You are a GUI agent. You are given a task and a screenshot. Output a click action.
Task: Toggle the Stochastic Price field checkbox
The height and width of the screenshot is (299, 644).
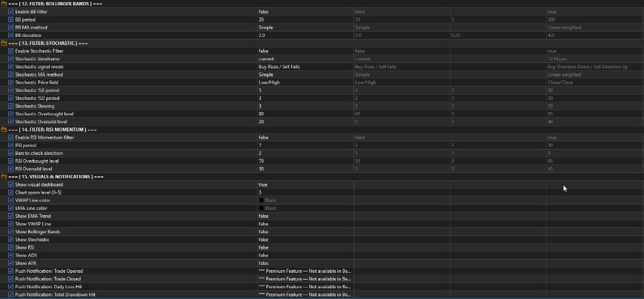pyautogui.click(x=11, y=82)
